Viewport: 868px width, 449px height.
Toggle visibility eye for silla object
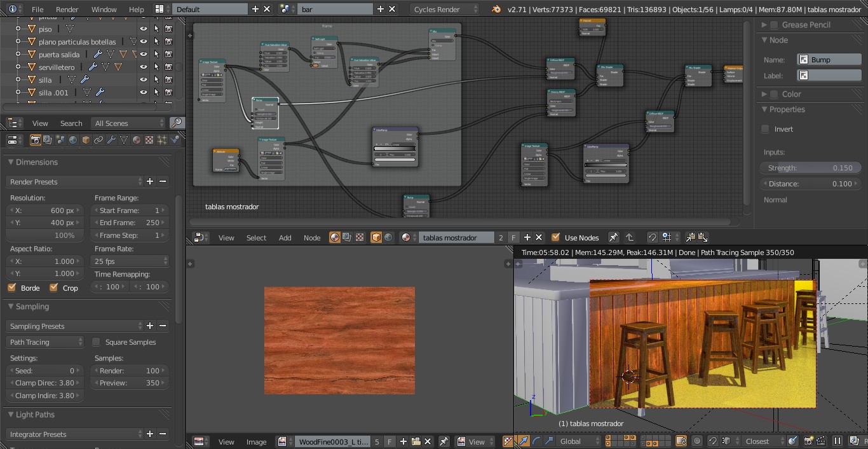pyautogui.click(x=144, y=80)
